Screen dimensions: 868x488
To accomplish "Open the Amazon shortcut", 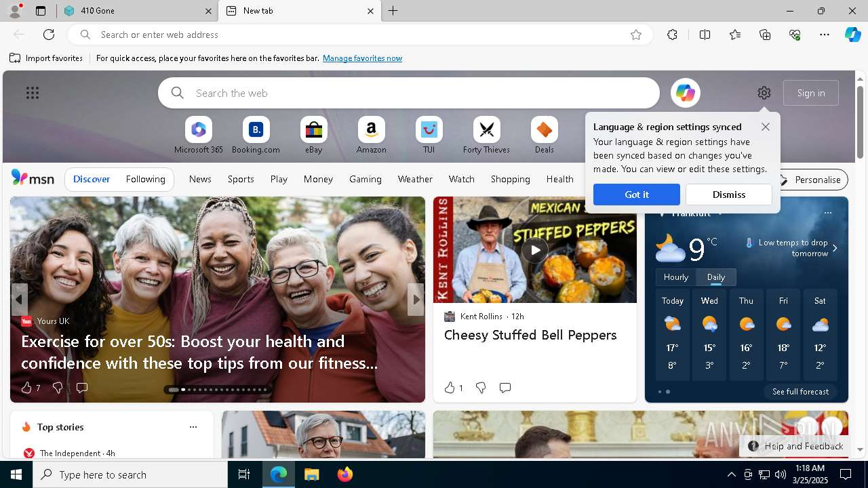I will tap(371, 136).
